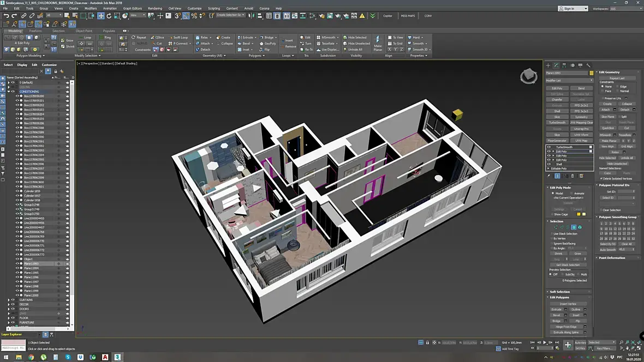Click the Utilities wrench icon
Screen dimensions: 644x362
[588, 65]
